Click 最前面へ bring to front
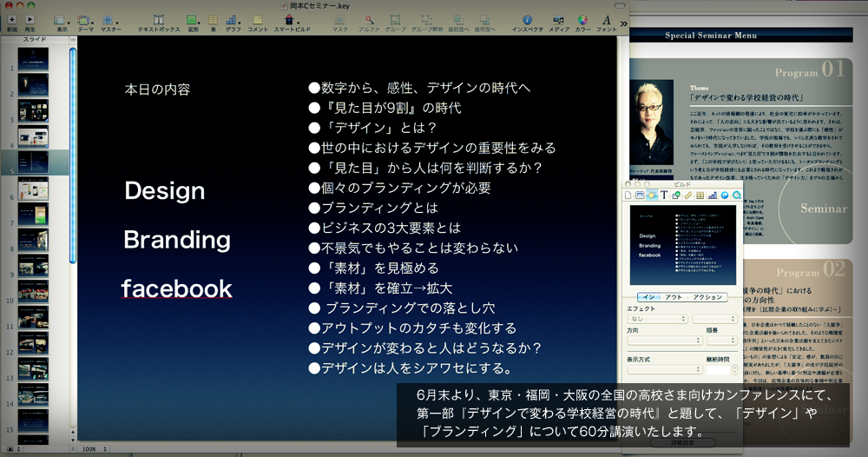Viewport: 868px width, 457px height. click(x=457, y=23)
